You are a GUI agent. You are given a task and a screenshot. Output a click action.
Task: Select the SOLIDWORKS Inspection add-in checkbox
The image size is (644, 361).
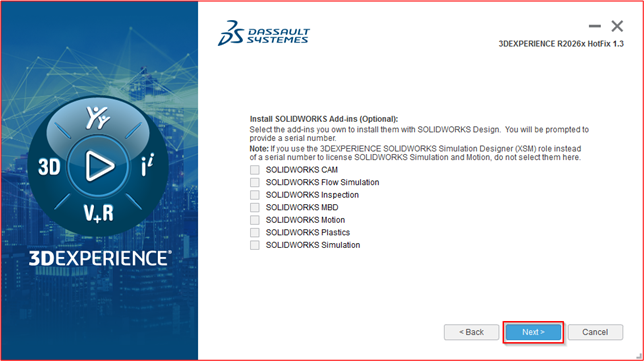pyautogui.click(x=255, y=195)
